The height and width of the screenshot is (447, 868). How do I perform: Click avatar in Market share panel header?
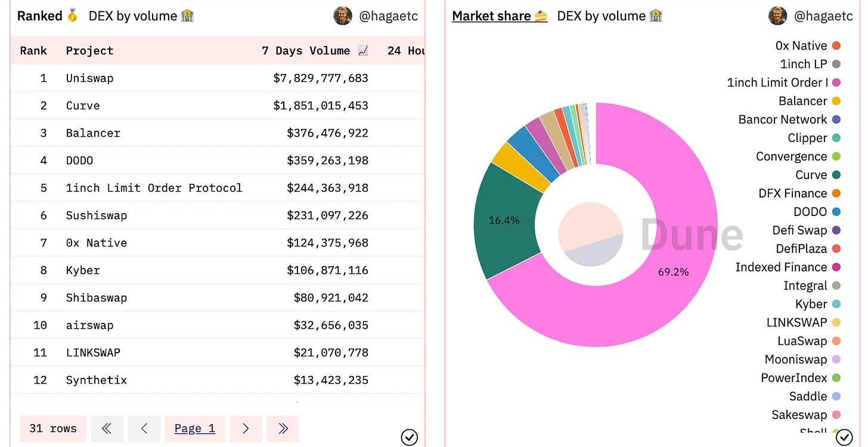pyautogui.click(x=777, y=16)
